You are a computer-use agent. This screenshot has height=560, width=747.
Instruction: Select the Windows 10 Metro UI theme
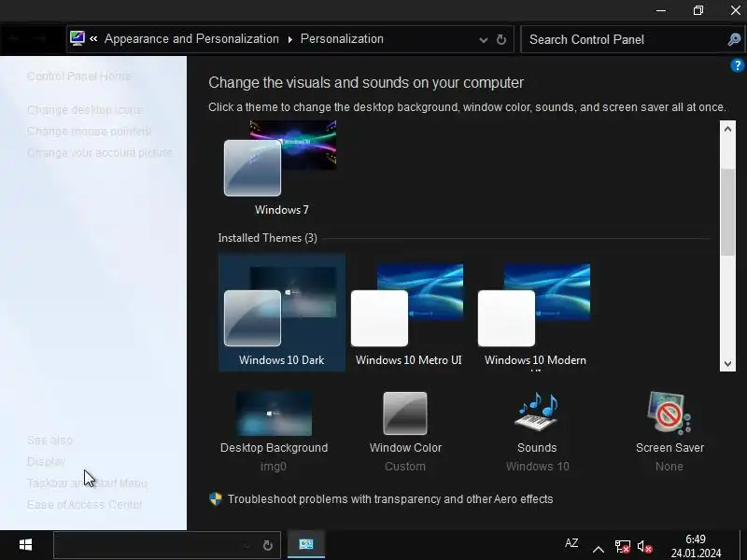tap(408, 312)
